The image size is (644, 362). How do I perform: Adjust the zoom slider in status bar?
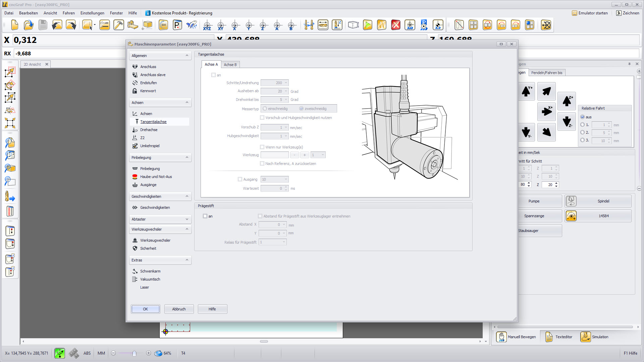coord(134,353)
